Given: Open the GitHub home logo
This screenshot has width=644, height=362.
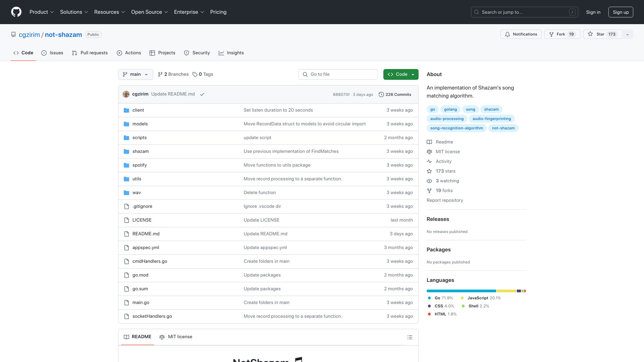Looking at the screenshot, I should coord(16,12).
